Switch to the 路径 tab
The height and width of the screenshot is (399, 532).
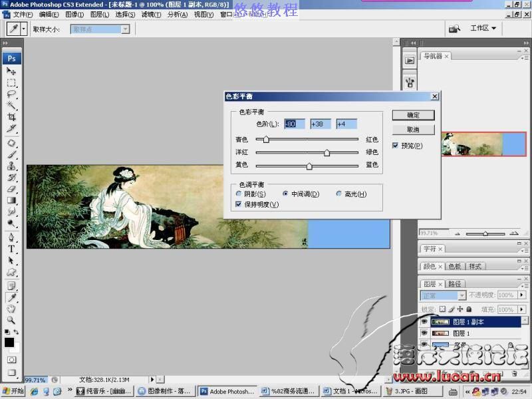click(455, 284)
